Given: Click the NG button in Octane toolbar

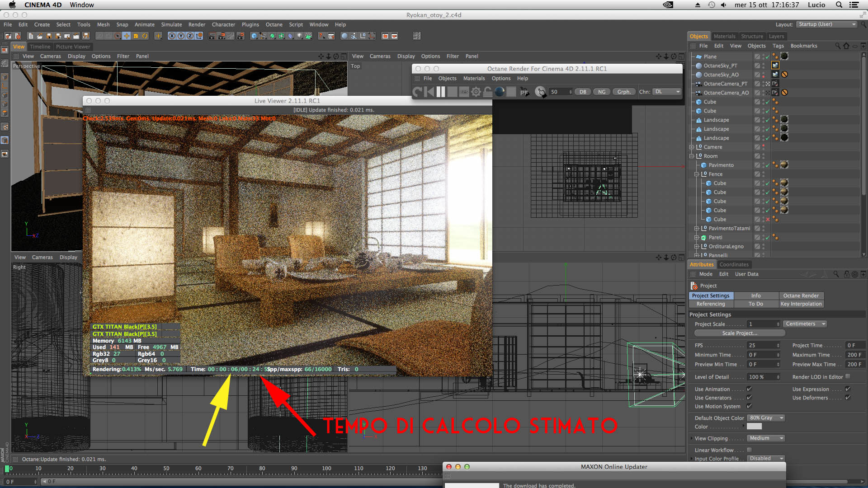Looking at the screenshot, I should tap(602, 92).
